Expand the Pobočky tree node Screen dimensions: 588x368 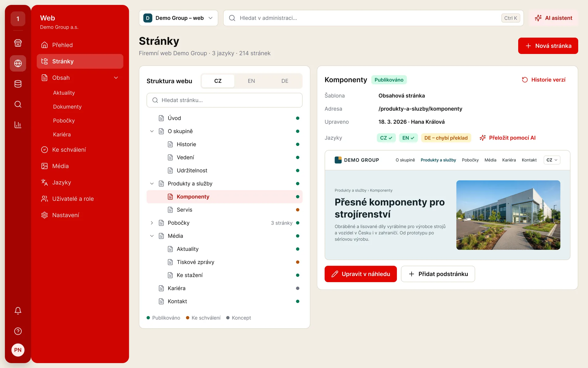152,223
